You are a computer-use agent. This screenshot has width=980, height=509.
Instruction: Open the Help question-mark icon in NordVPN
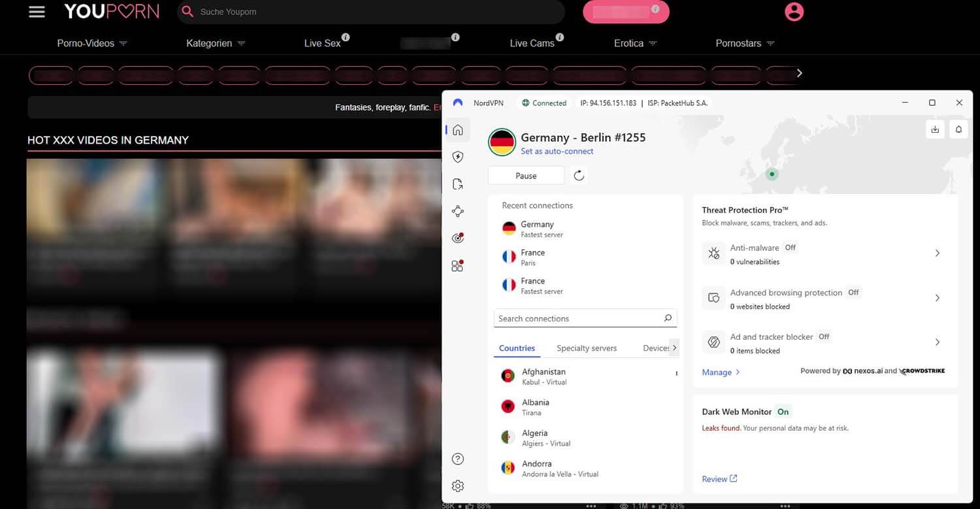click(458, 459)
